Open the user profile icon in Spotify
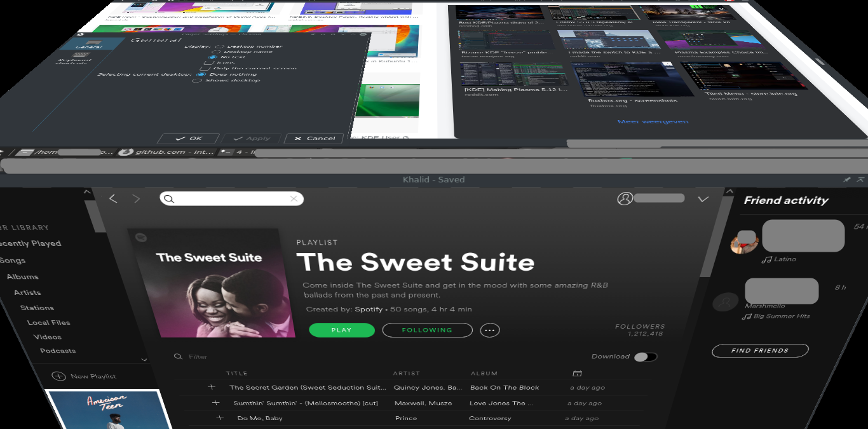Image resolution: width=868 pixels, height=429 pixels. pyautogui.click(x=625, y=199)
